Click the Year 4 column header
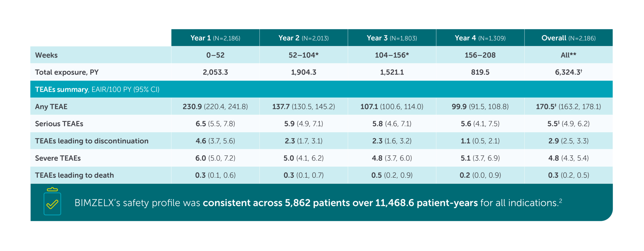This screenshot has height=251, width=644. [x=480, y=38]
